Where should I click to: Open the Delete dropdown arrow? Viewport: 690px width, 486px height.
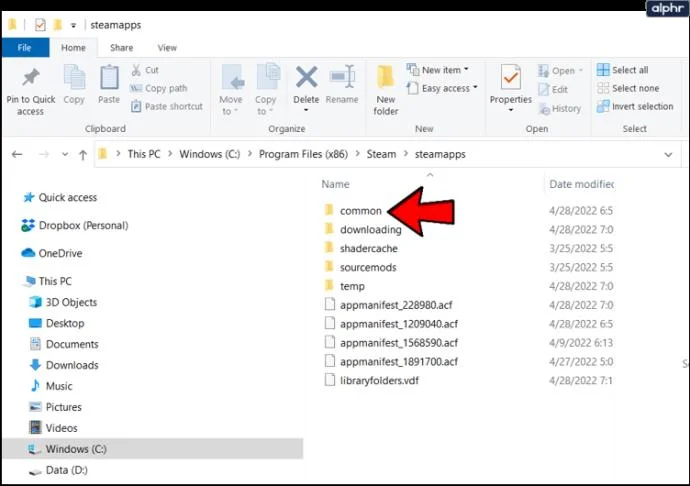(306, 110)
